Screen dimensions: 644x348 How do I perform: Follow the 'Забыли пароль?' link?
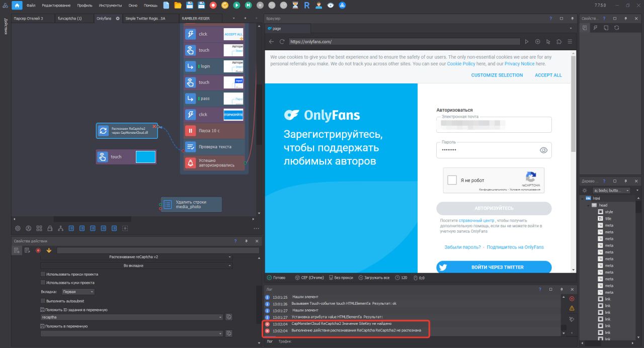tap(462, 247)
